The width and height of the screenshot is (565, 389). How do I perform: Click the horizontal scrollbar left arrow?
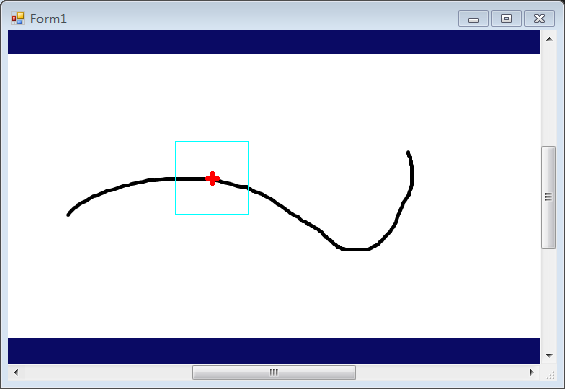tap(16, 372)
